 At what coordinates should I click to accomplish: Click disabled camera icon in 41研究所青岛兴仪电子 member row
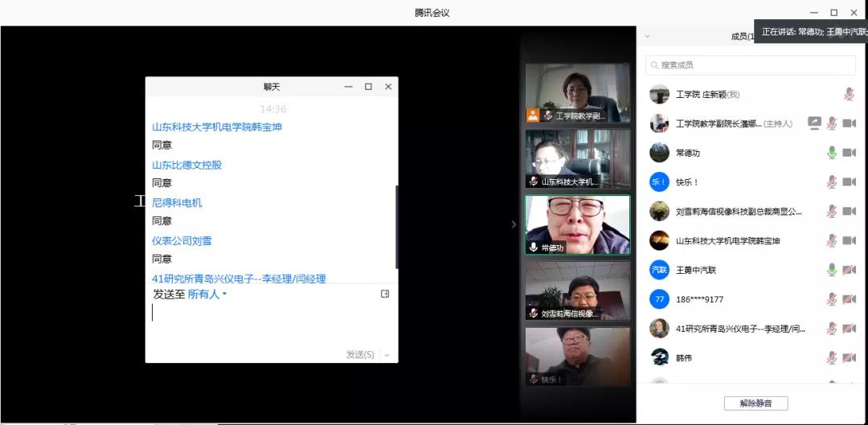click(x=850, y=329)
